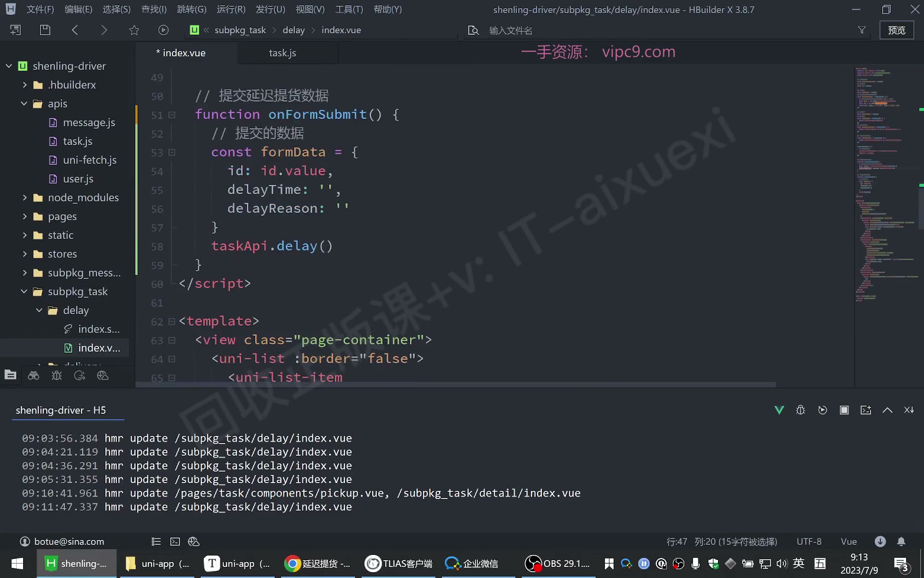Viewport: 924px width, 578px height.
Task: Click the Vue language mode in status bar
Action: click(x=848, y=541)
